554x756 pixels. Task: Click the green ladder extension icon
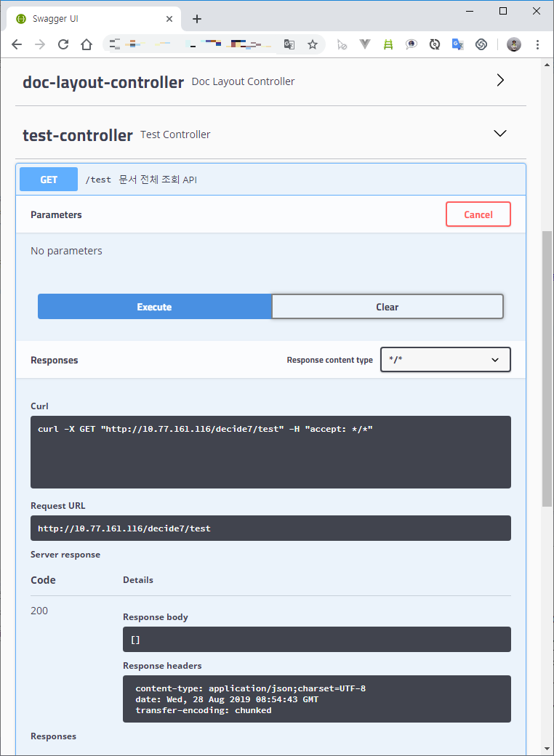[x=388, y=45]
